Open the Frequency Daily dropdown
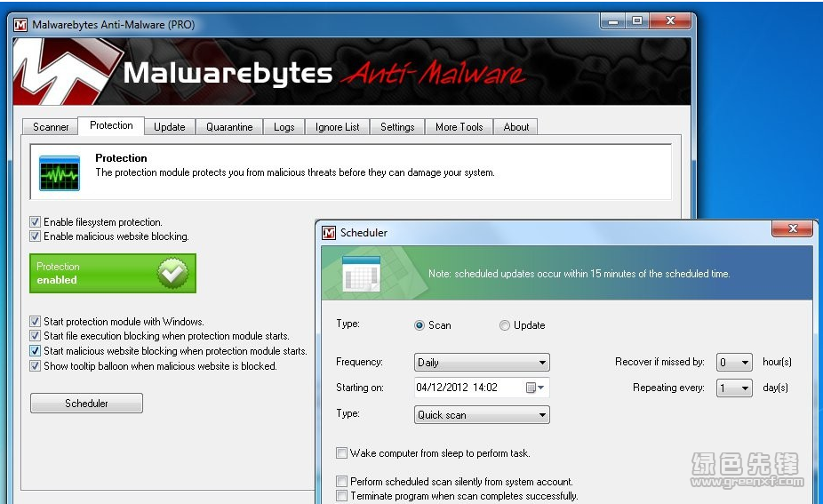Viewport: 823px width, 504px height. (482, 363)
